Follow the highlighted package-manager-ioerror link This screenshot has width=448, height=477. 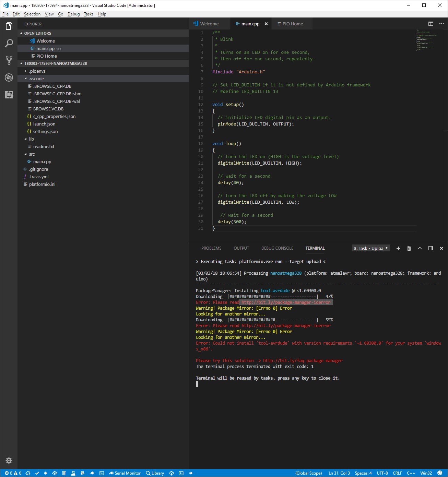[286, 302]
